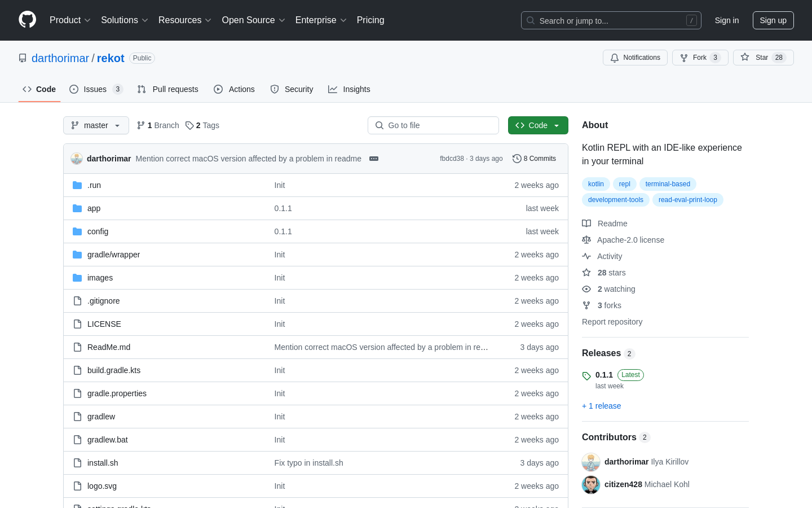Image resolution: width=812 pixels, height=508 pixels.
Task: Click the branch icon next to 1 Branch
Action: pos(141,125)
